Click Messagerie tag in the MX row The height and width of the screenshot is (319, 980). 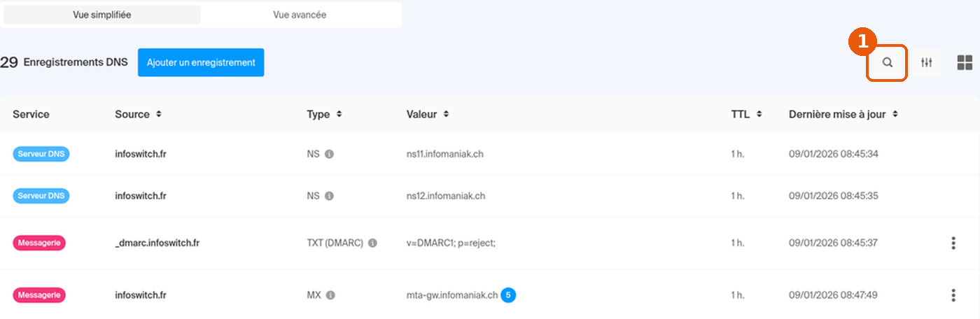pyautogui.click(x=39, y=295)
